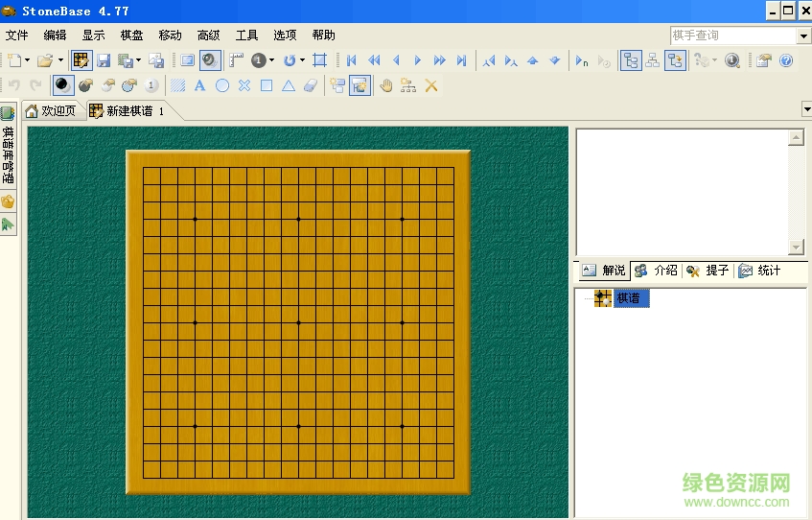The width and height of the screenshot is (812, 520).
Task: Select the letter A label marker tool
Action: [199, 85]
